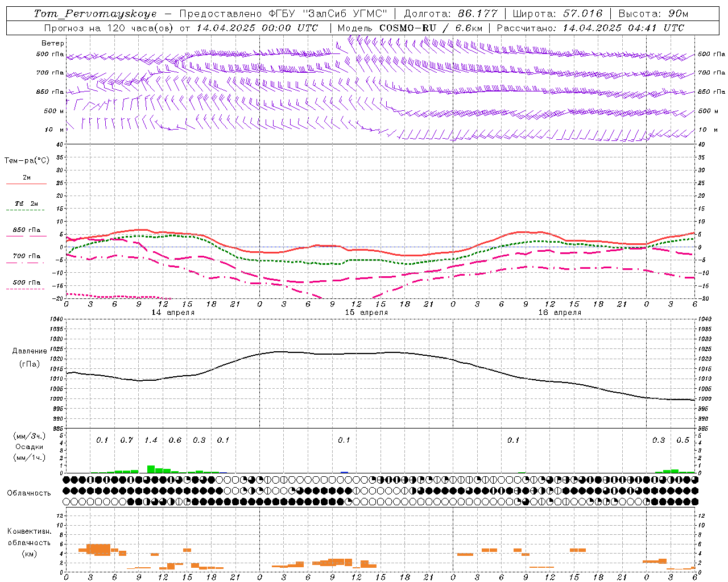The height and width of the screenshot is (582, 728).
Task: Click the 700 гПа temperature legend entry
Action: 27,256
